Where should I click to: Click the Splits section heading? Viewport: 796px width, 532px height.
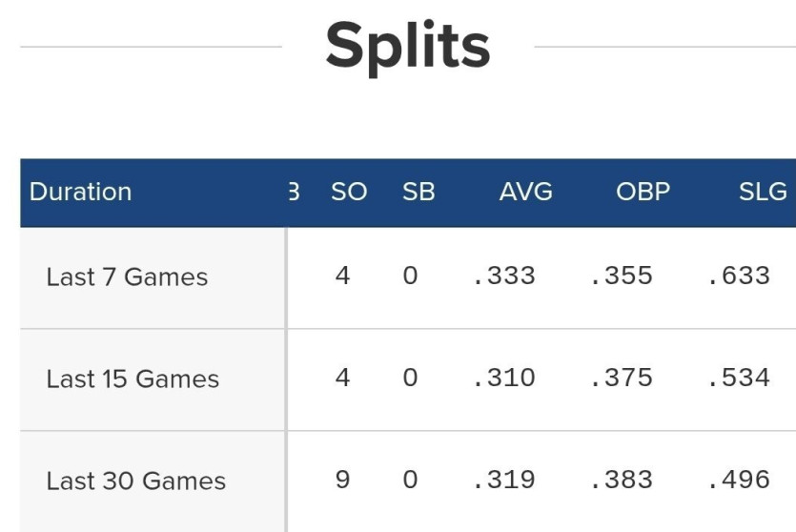coord(407,46)
